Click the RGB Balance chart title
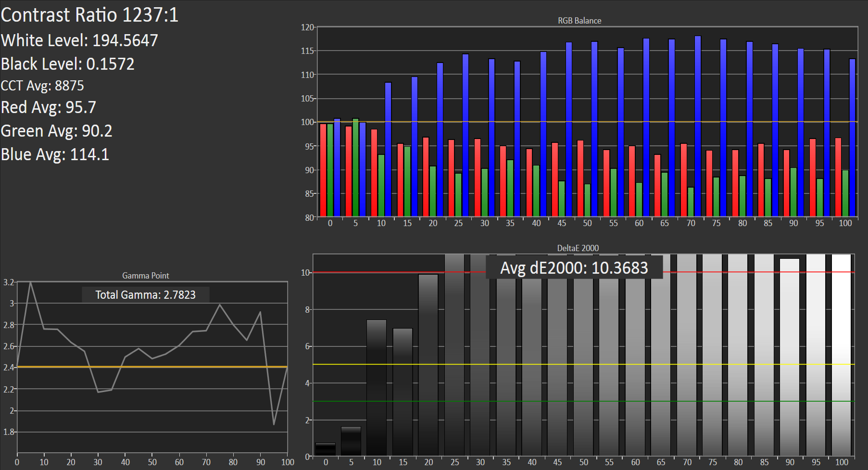The image size is (868, 470). [579, 21]
